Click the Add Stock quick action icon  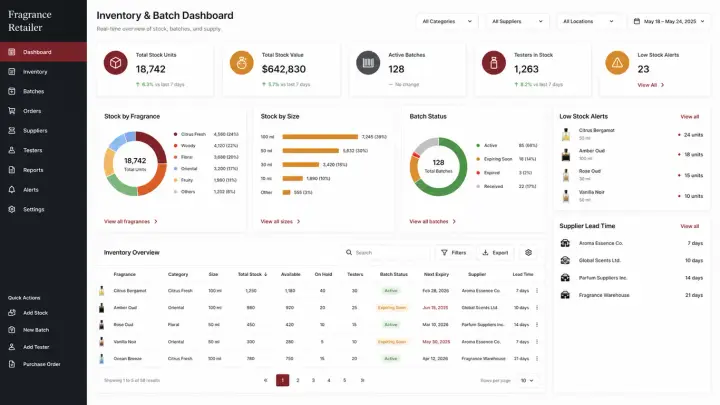tap(12, 313)
